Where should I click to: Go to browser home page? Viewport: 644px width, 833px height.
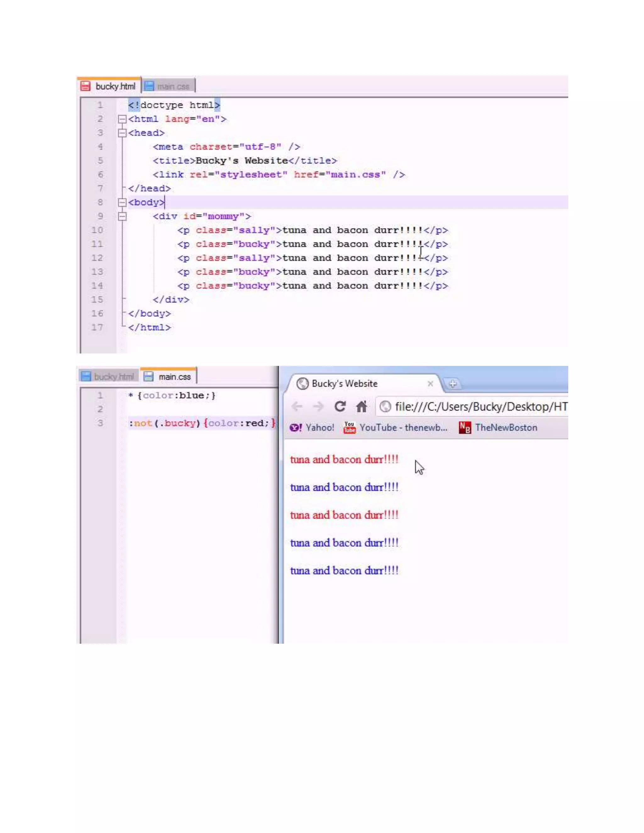click(362, 406)
